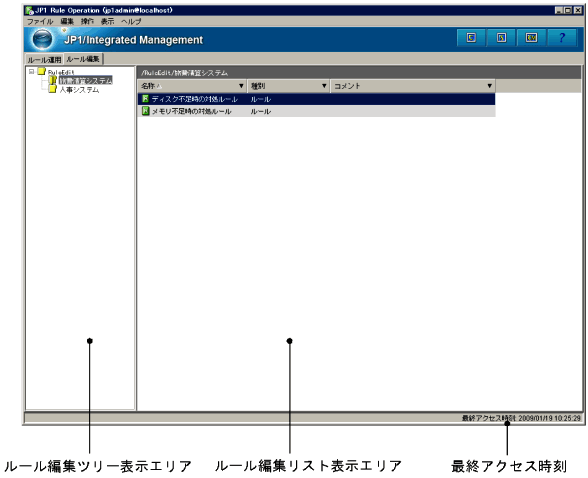Open the 種別 column dropdown arrow
Screen dimensions: 588x478
pos(324,86)
